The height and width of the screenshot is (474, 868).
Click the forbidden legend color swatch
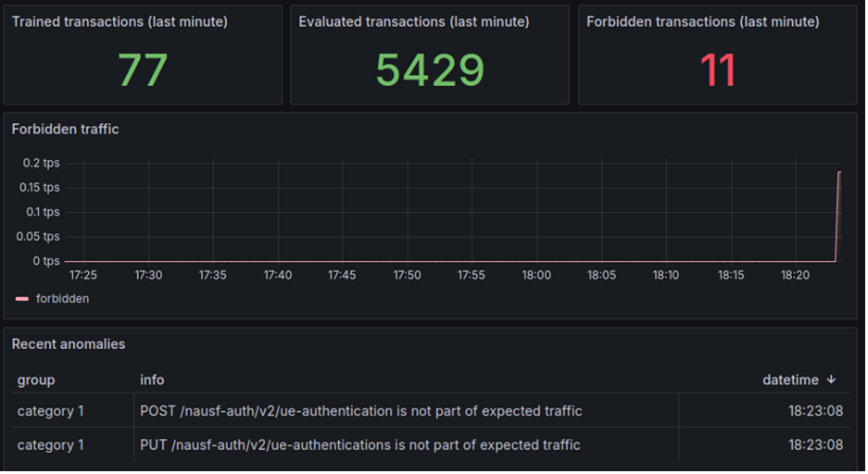click(21, 299)
